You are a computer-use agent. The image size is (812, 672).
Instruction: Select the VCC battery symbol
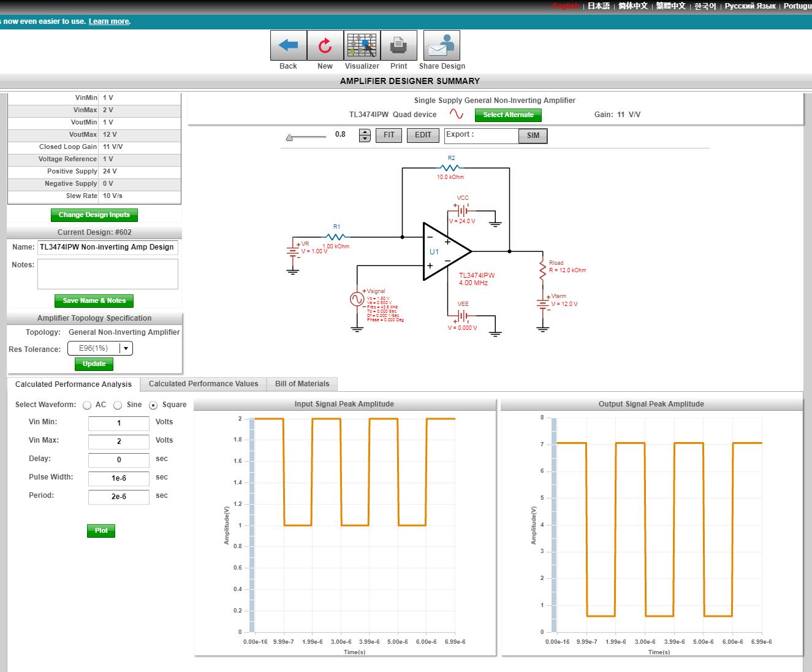click(x=463, y=210)
